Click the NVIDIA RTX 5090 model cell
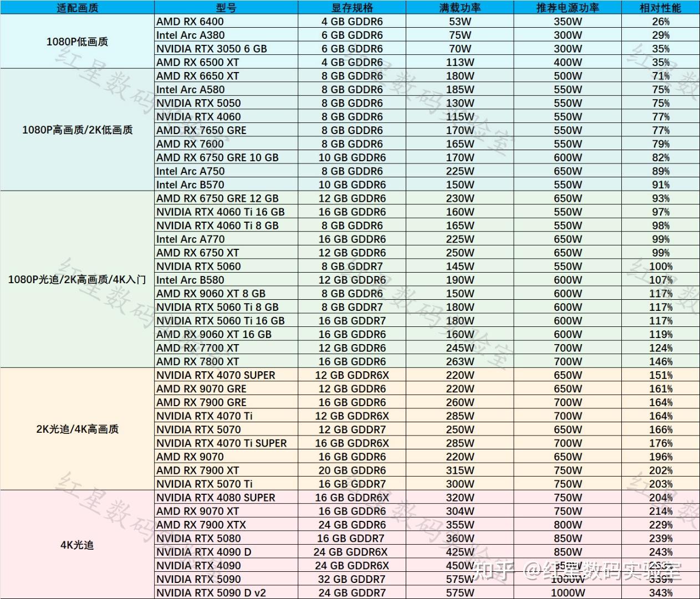Viewport: 700px width, 599px height. [226, 579]
